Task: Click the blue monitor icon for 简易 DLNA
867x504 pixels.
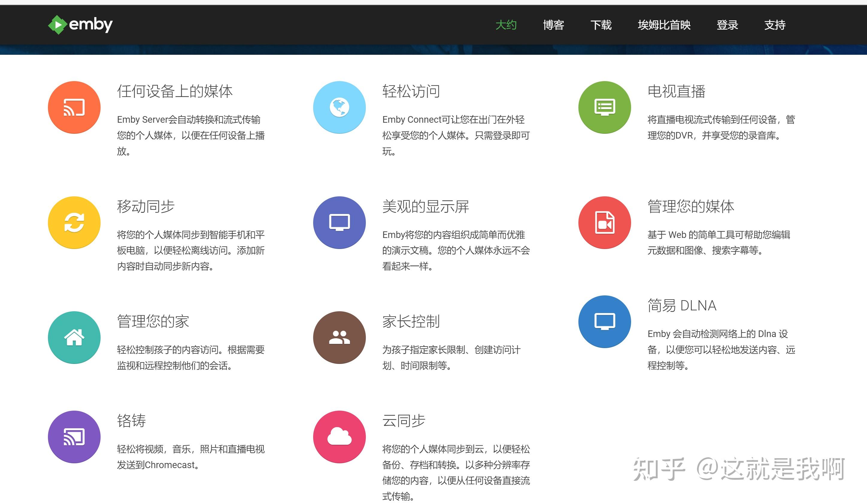Action: click(604, 321)
